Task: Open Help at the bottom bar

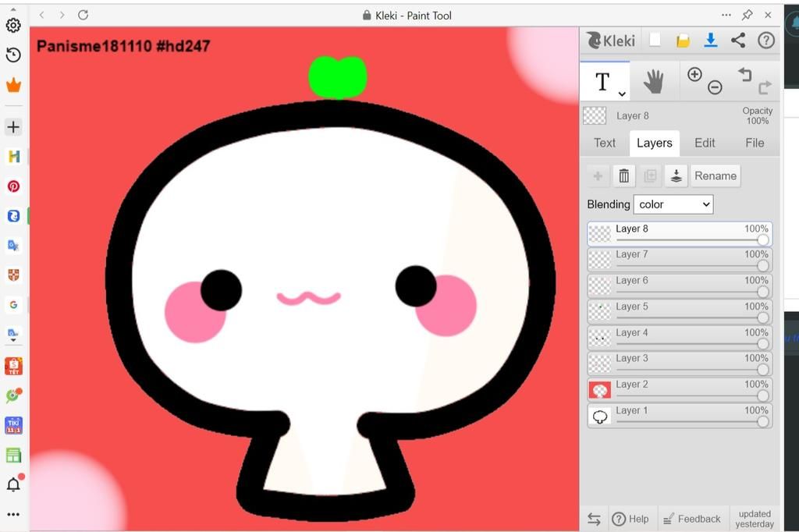Action: coord(630,519)
